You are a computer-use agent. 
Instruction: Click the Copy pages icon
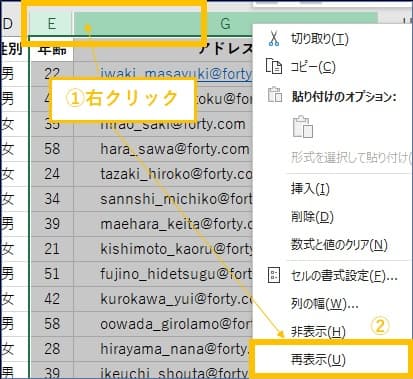(x=274, y=66)
